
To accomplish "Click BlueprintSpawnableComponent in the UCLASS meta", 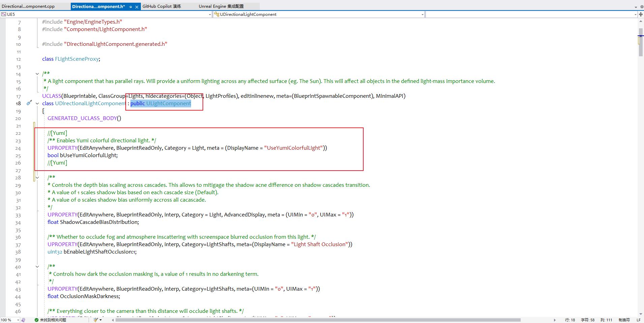I will pyautogui.click(x=332, y=96).
